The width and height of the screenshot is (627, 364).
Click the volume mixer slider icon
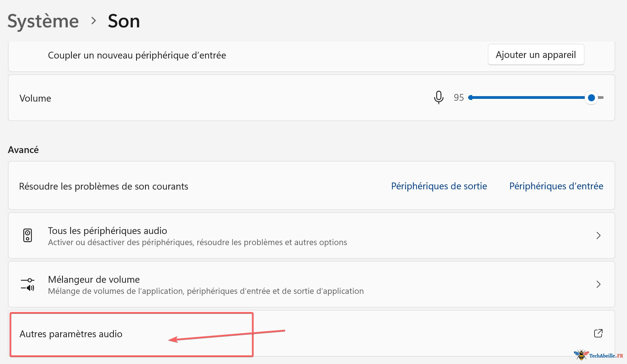[28, 284]
